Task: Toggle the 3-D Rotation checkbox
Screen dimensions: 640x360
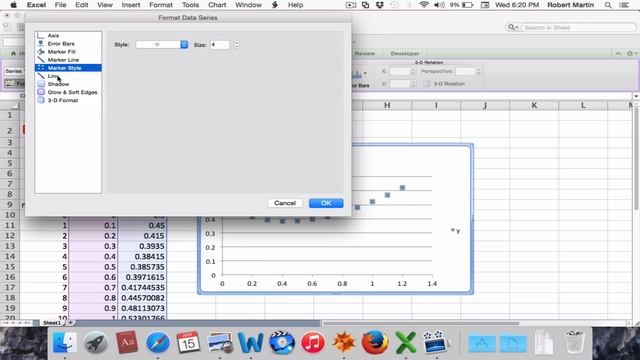Action: click(427, 84)
